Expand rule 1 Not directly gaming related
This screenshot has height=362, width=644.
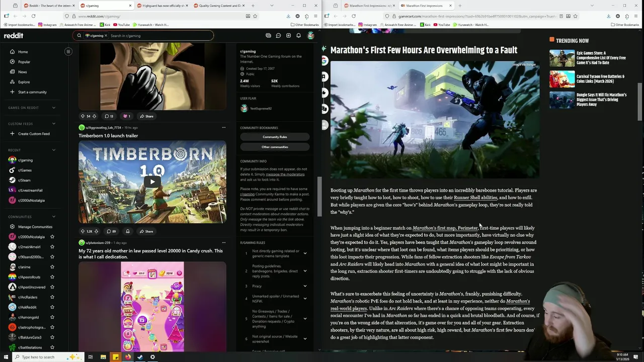[x=305, y=253]
